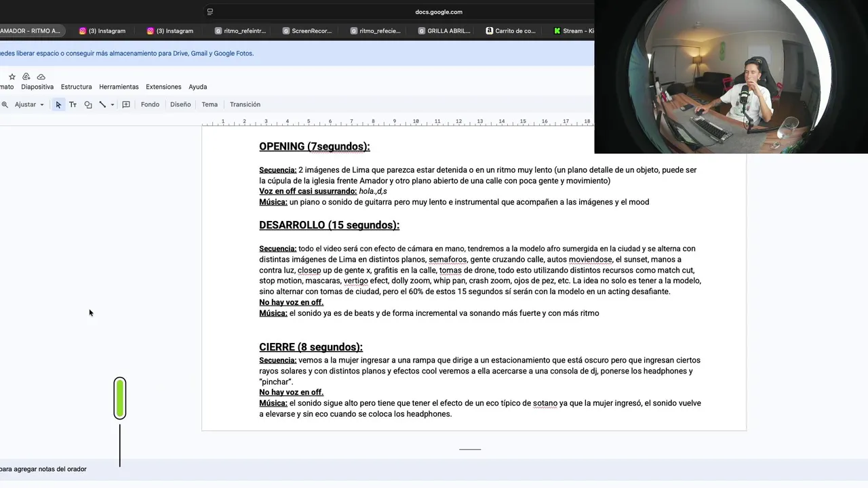Click the Fondo button
This screenshot has width=868, height=488.
point(150,104)
